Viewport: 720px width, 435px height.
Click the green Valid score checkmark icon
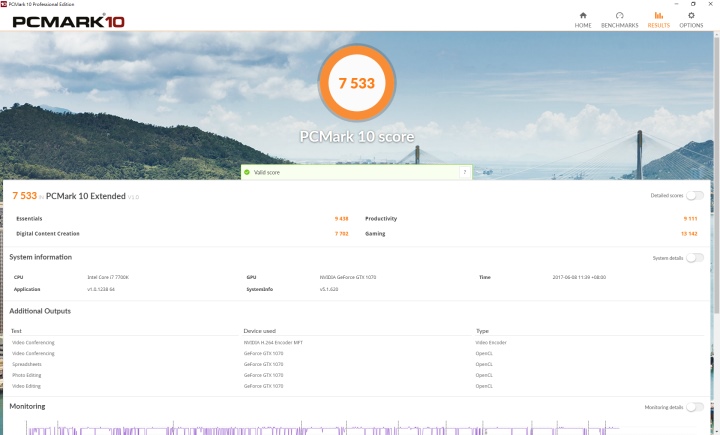click(x=247, y=172)
